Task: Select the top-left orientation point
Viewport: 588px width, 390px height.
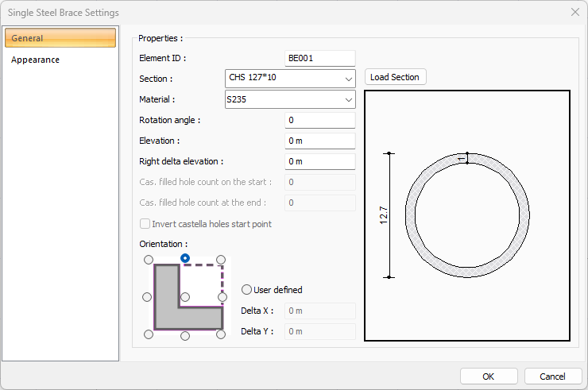Action: click(148, 260)
